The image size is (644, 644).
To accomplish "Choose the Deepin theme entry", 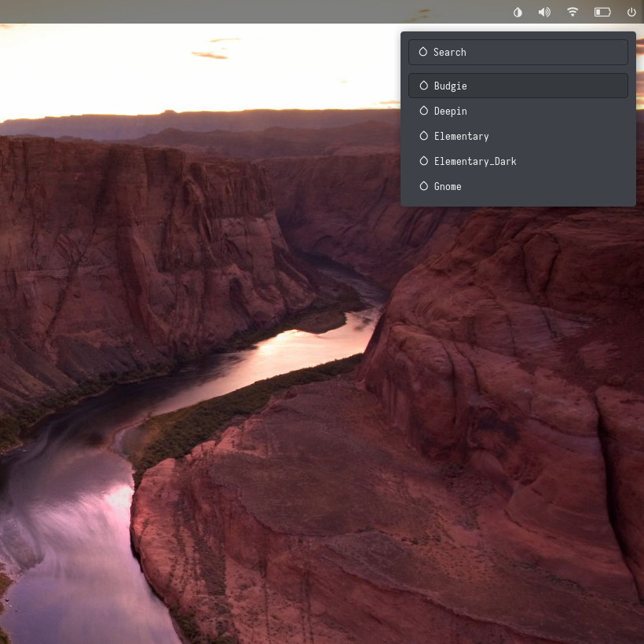I will click(518, 111).
